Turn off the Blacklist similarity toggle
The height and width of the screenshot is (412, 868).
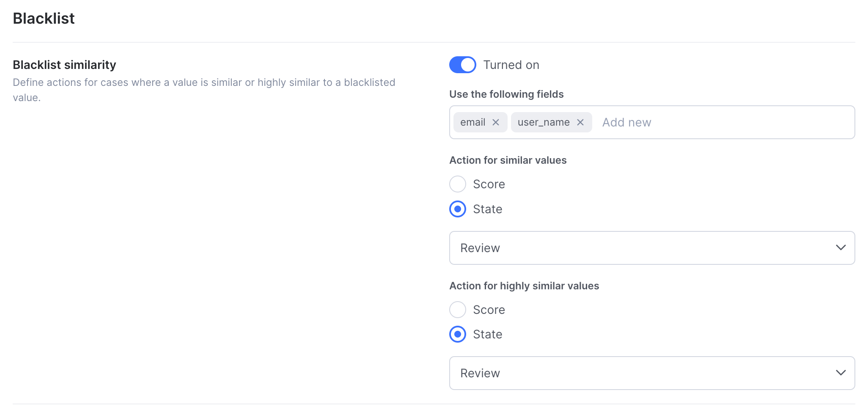pos(462,65)
